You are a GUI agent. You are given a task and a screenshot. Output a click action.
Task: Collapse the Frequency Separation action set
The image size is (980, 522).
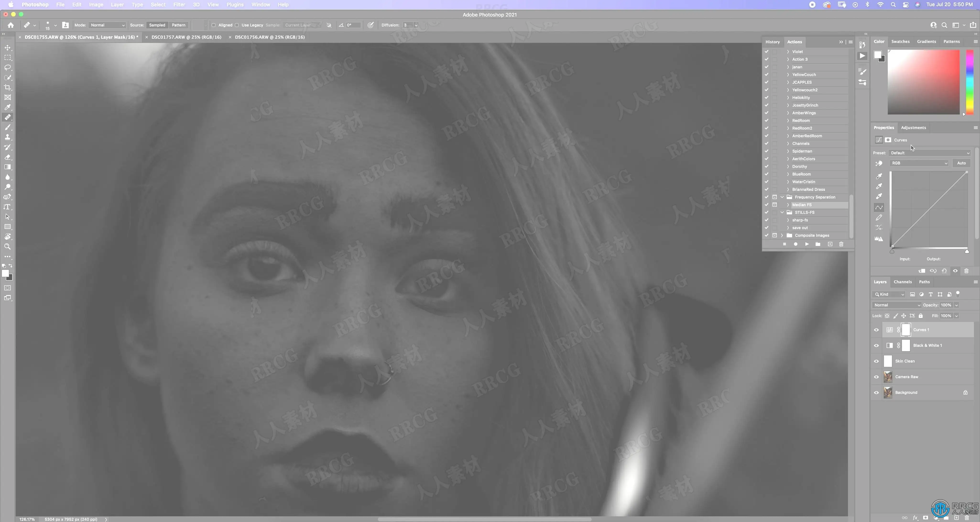tap(782, 197)
